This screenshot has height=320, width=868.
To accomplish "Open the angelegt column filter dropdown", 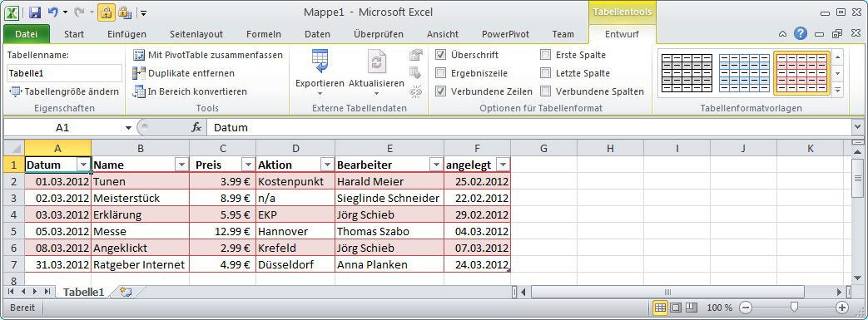I will [x=503, y=165].
